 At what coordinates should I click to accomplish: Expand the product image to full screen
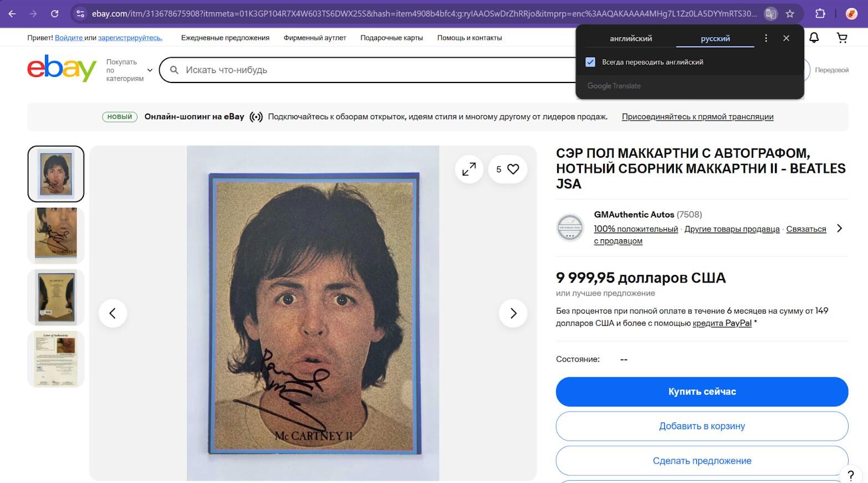point(469,169)
